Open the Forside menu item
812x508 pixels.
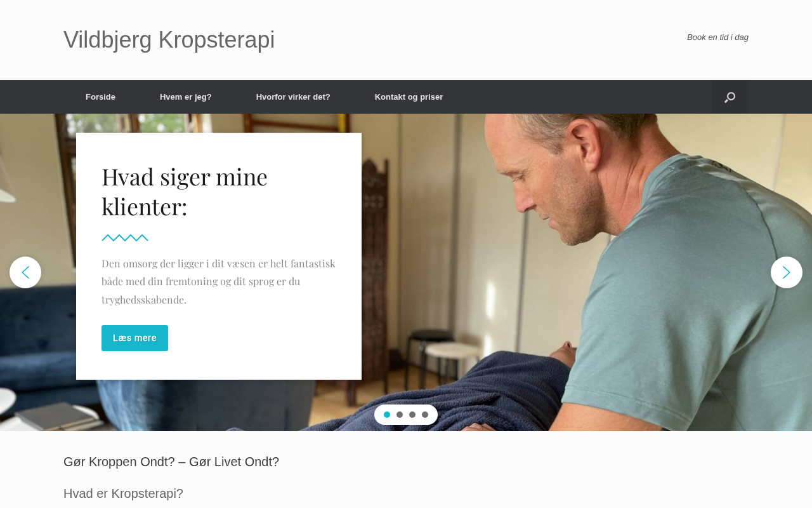pyautogui.click(x=100, y=97)
